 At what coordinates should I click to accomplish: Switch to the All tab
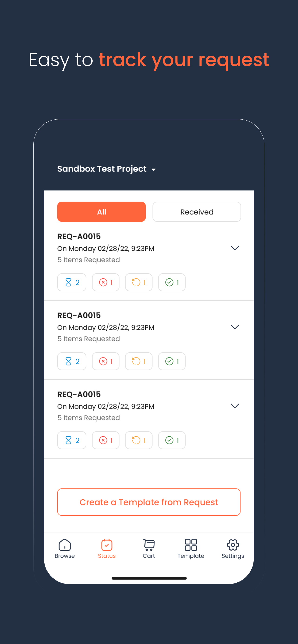pos(101,212)
